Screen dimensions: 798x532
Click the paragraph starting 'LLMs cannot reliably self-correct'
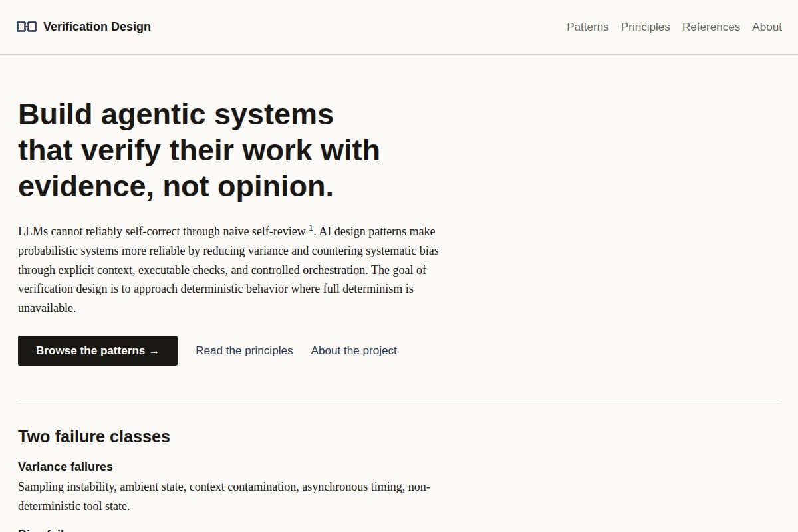pos(228,270)
